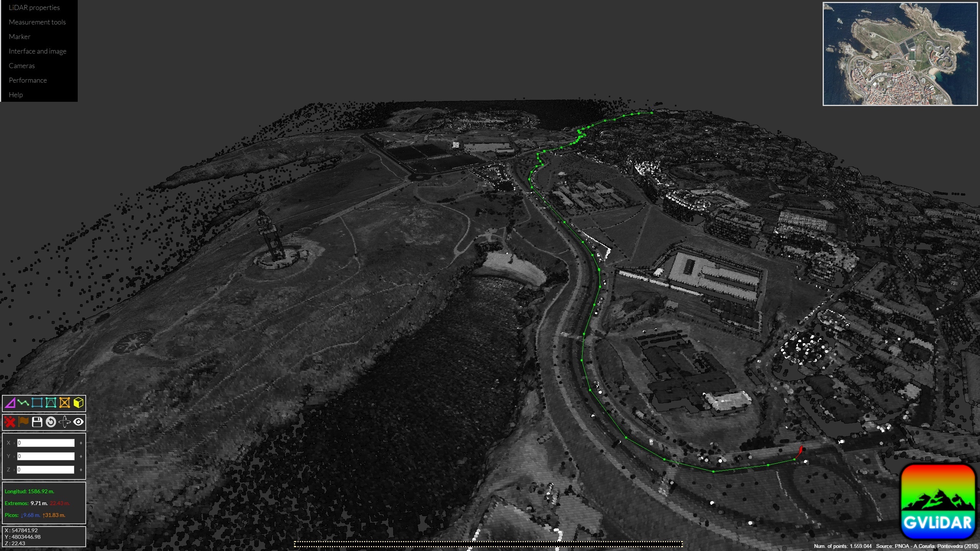Select the orange crossed-box measurement tool
Image resolution: width=980 pixels, height=551 pixels.
tap(65, 403)
